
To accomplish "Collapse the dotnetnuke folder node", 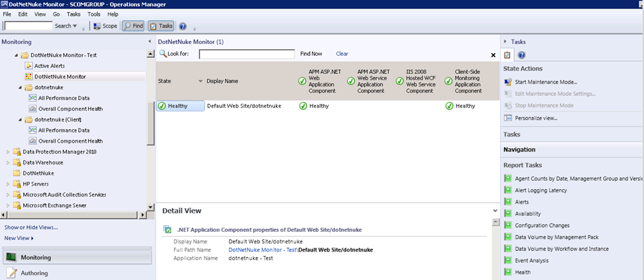I will tap(20, 88).
